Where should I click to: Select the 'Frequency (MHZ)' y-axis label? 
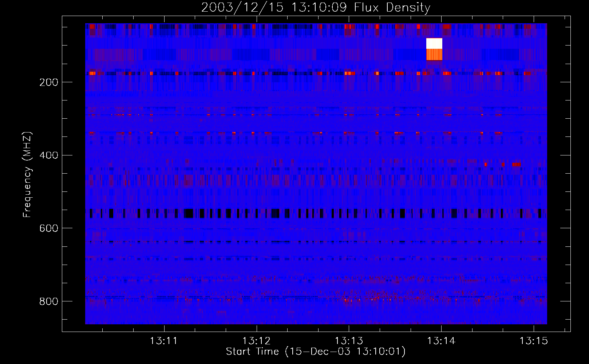(x=28, y=175)
